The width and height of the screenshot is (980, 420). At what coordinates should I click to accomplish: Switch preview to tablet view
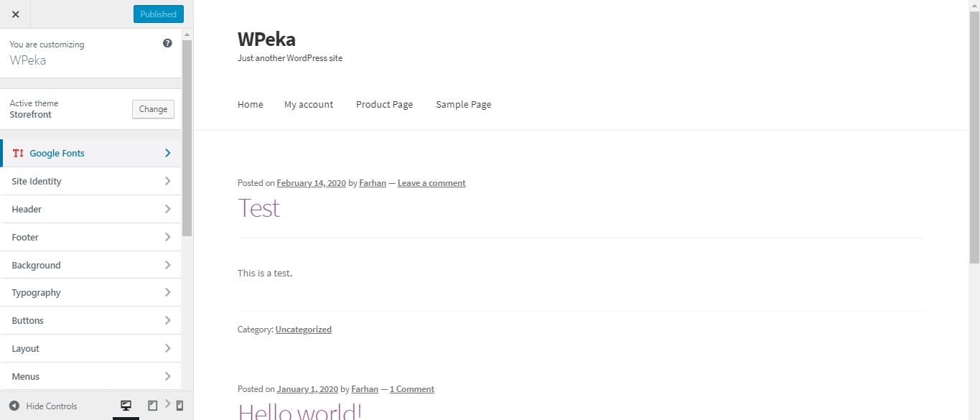point(152,406)
